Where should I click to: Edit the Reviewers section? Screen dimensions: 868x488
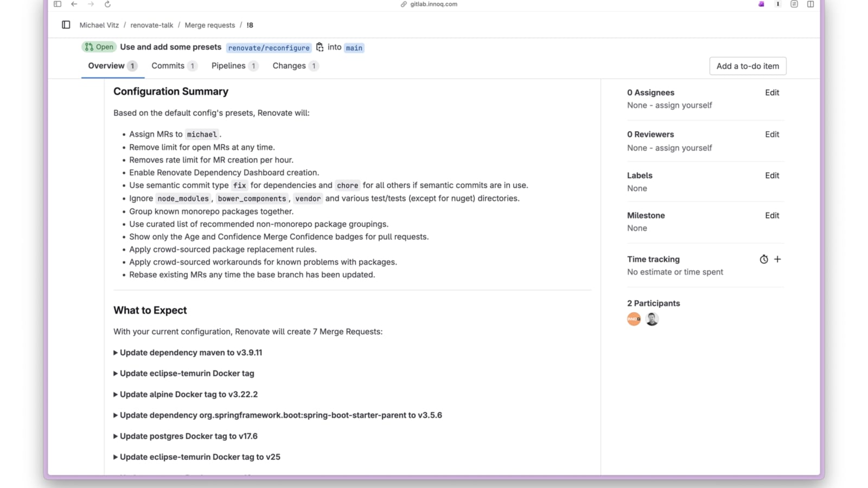pyautogui.click(x=772, y=134)
